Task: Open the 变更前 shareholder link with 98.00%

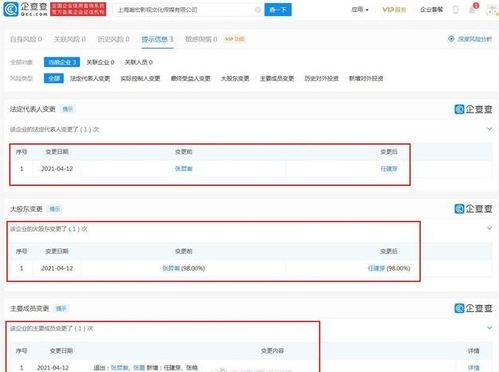Action: point(171,268)
